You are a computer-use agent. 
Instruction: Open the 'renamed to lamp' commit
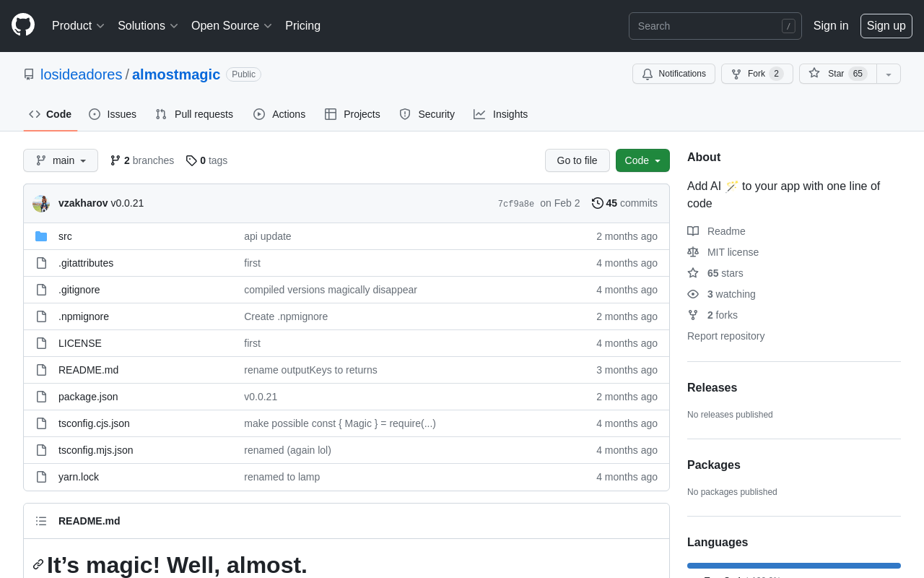click(x=282, y=477)
